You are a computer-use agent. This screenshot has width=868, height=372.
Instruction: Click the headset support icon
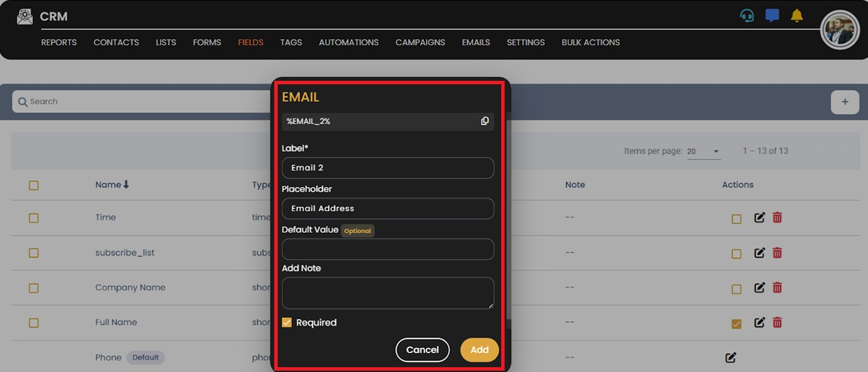747,16
